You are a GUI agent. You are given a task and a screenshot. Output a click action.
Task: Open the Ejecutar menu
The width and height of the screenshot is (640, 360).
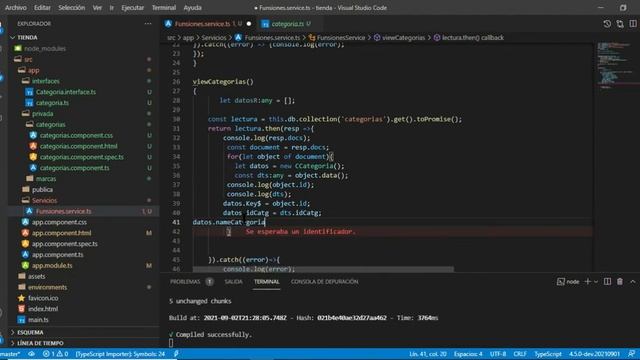tap(133, 7)
